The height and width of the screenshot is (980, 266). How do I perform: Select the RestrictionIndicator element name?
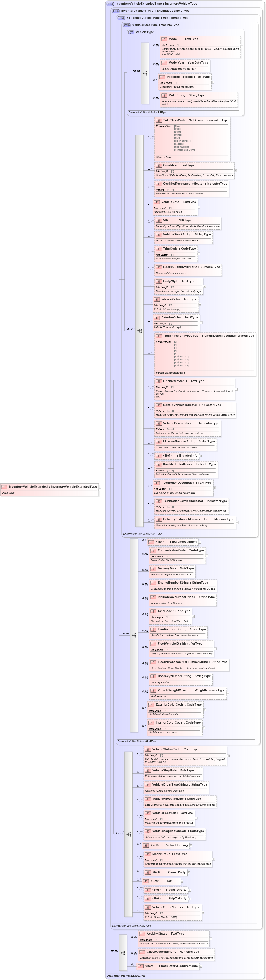click(178, 465)
